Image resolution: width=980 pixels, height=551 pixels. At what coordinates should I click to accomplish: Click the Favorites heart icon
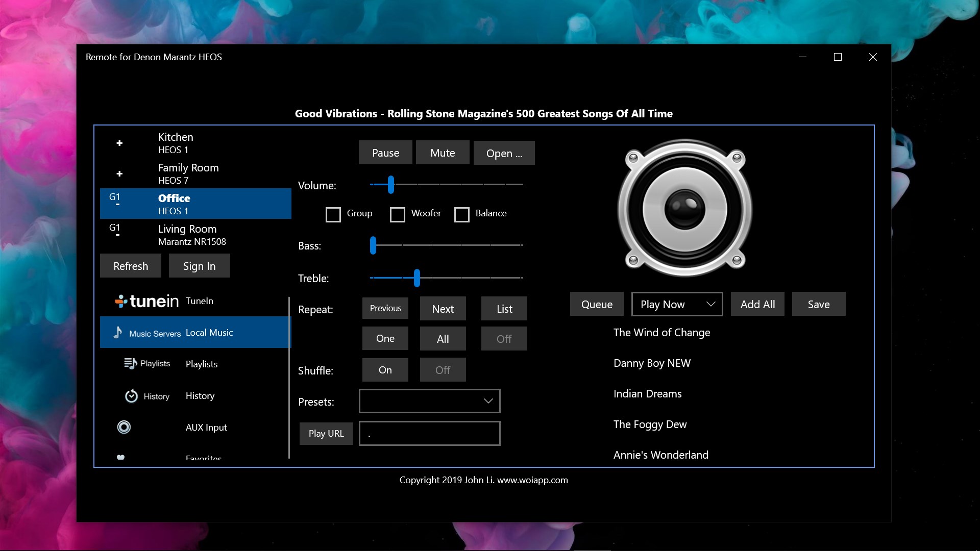coord(121,457)
